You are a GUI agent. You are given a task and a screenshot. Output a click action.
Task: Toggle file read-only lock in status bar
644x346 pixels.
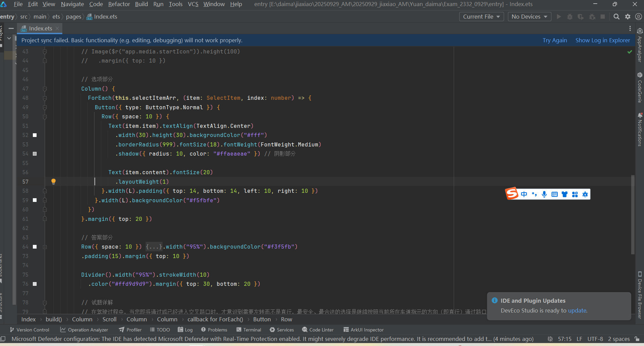pyautogui.click(x=637, y=339)
